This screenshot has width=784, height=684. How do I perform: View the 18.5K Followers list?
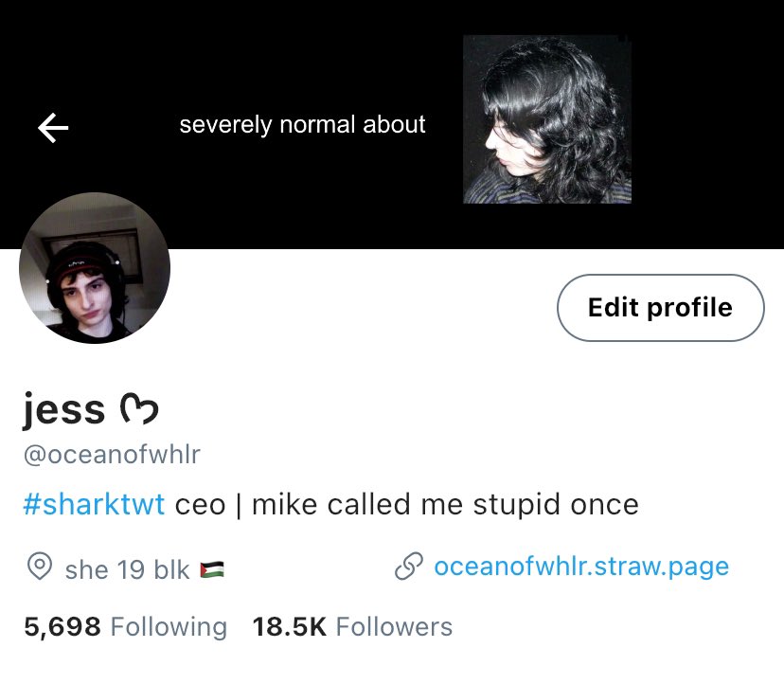352,626
